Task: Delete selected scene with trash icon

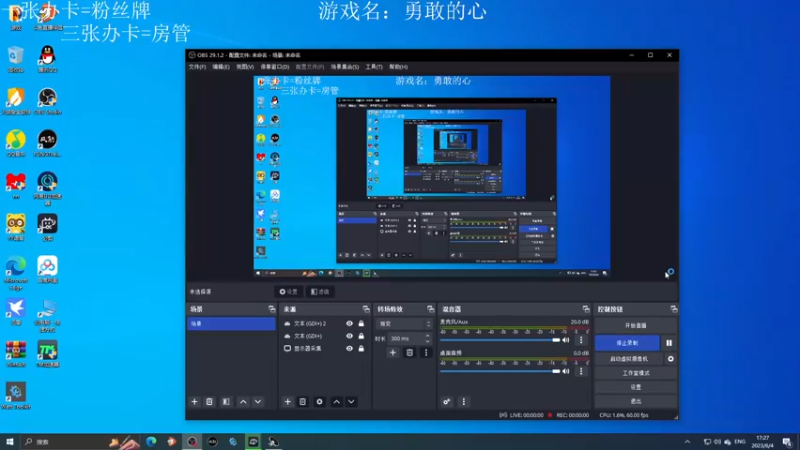Action: [209, 402]
